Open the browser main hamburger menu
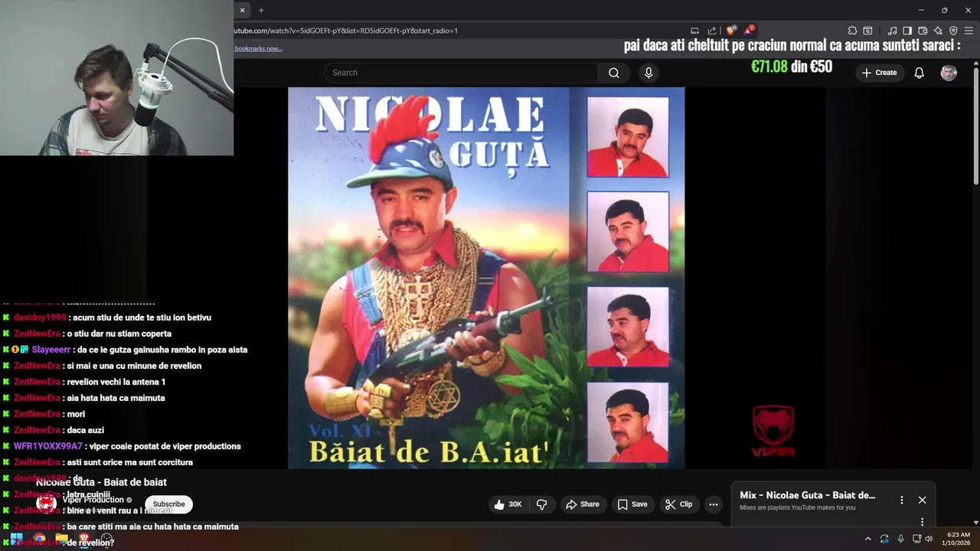 pyautogui.click(x=969, y=31)
